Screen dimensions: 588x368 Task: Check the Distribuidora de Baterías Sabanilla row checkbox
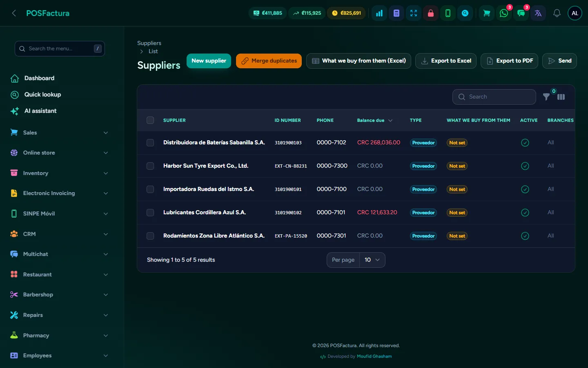pos(150,143)
